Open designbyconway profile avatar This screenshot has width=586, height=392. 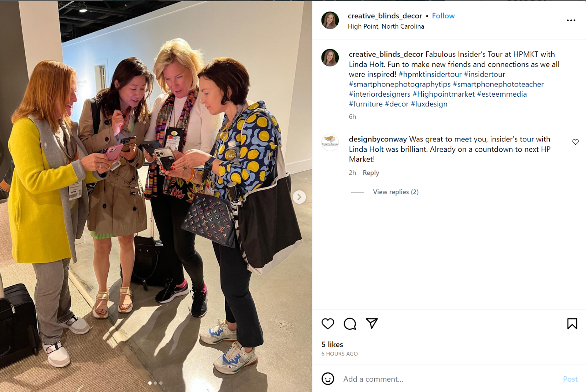[330, 143]
